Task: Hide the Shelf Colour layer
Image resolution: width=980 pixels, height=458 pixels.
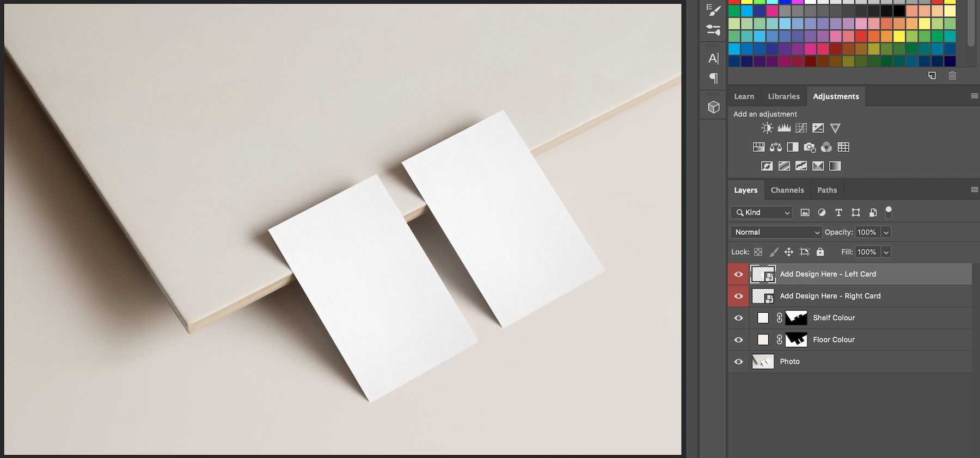Action: point(738,318)
